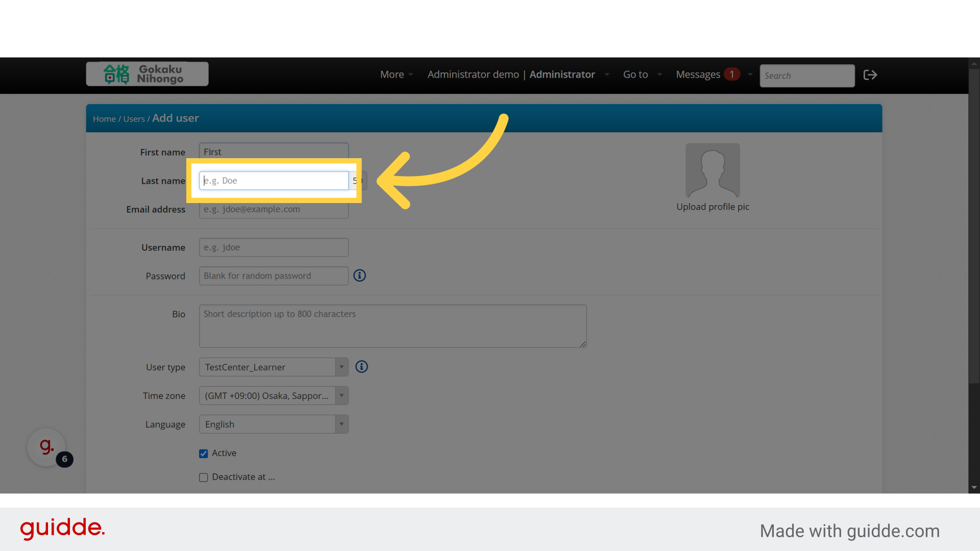Click the Messages notification badge
This screenshot has height=551, width=980.
[x=731, y=74]
